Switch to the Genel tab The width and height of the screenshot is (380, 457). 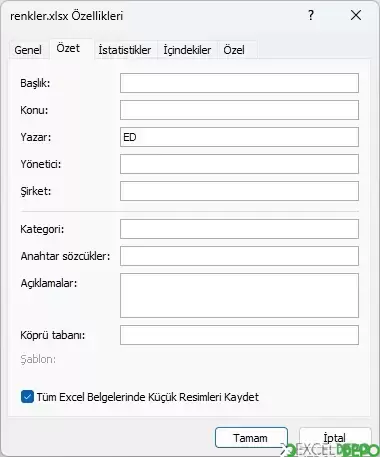tap(28, 50)
